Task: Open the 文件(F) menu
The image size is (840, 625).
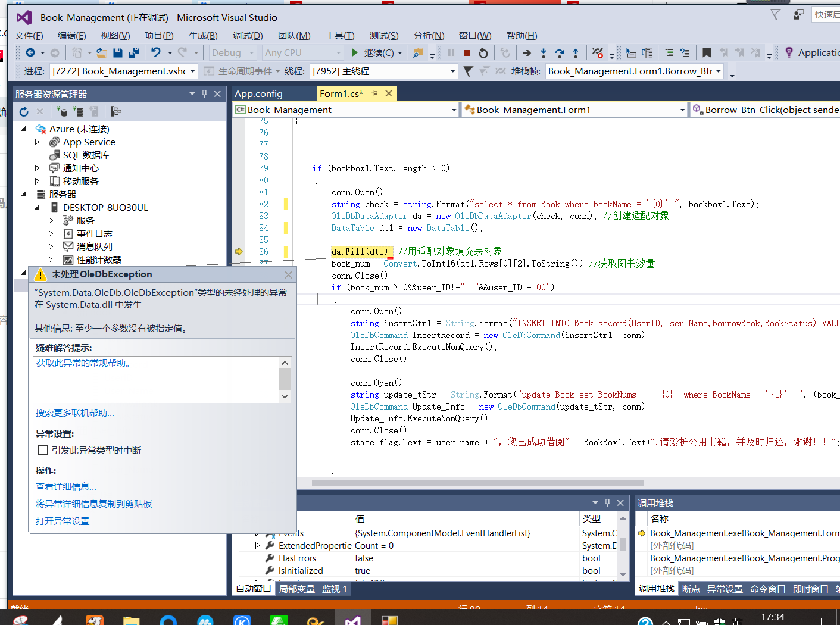Action: point(29,36)
